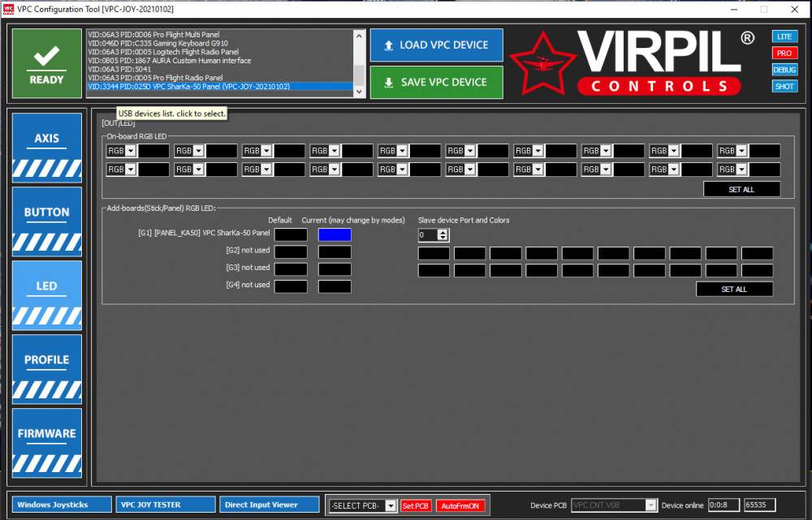Click the green READY checkmark status icon
This screenshot has width=812, height=520.
click(46, 62)
